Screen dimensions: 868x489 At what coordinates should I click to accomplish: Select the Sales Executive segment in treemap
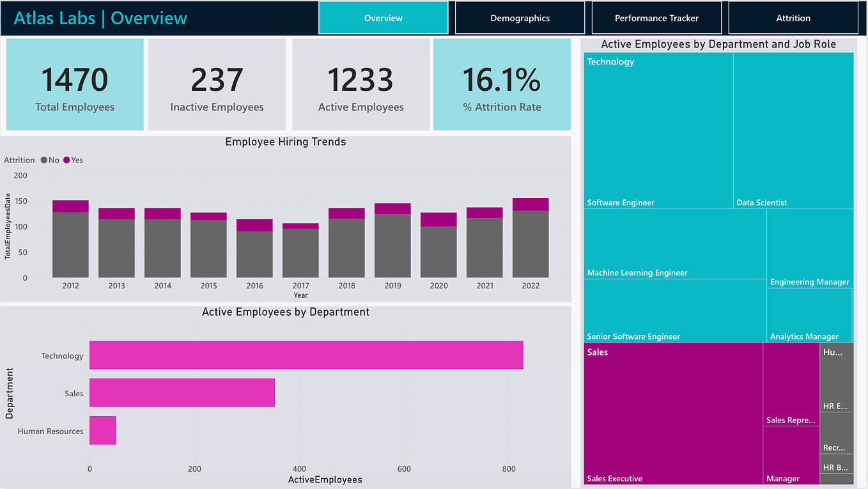coord(672,412)
